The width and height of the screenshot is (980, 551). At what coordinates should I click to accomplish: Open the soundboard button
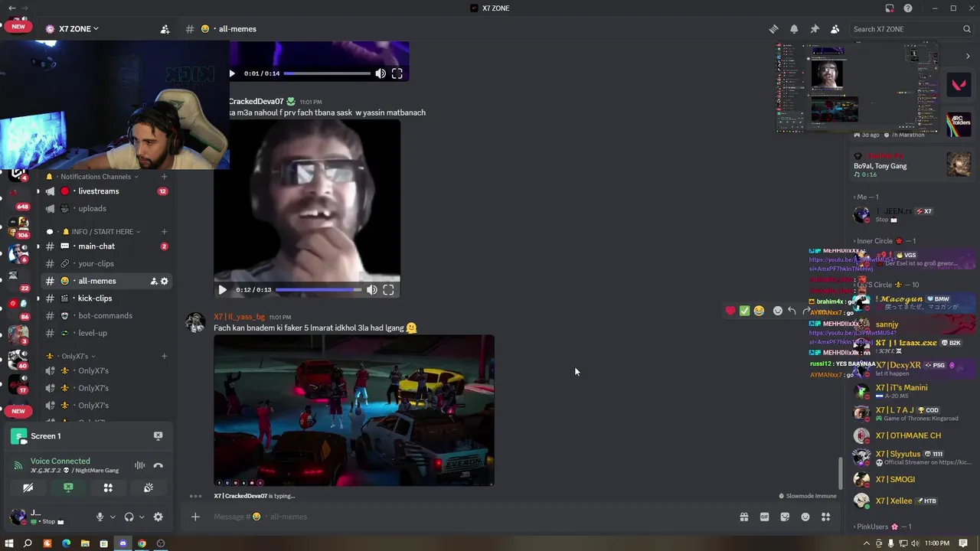point(149,488)
